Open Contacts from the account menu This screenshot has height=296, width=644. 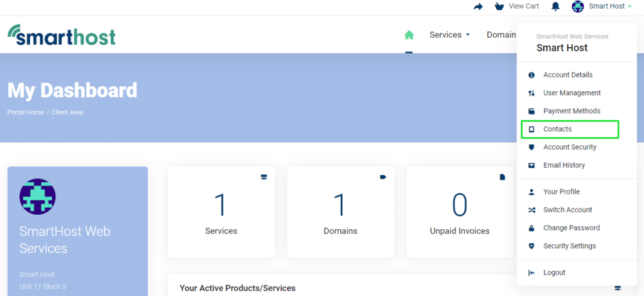coord(570,129)
